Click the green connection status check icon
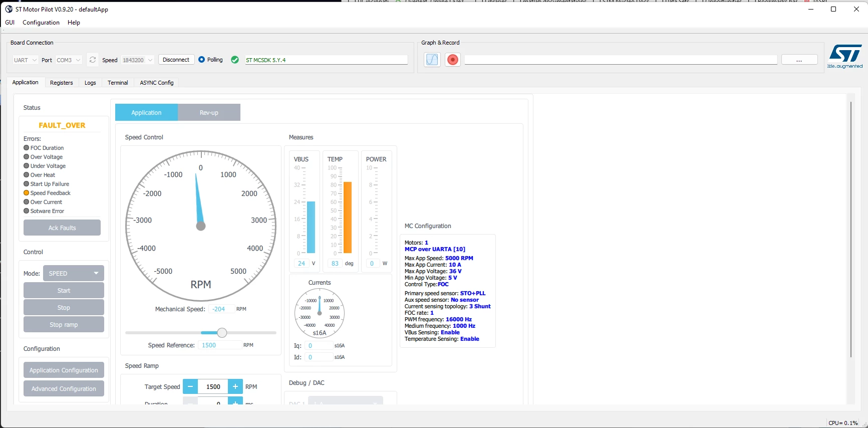The height and width of the screenshot is (428, 868). 235,60
